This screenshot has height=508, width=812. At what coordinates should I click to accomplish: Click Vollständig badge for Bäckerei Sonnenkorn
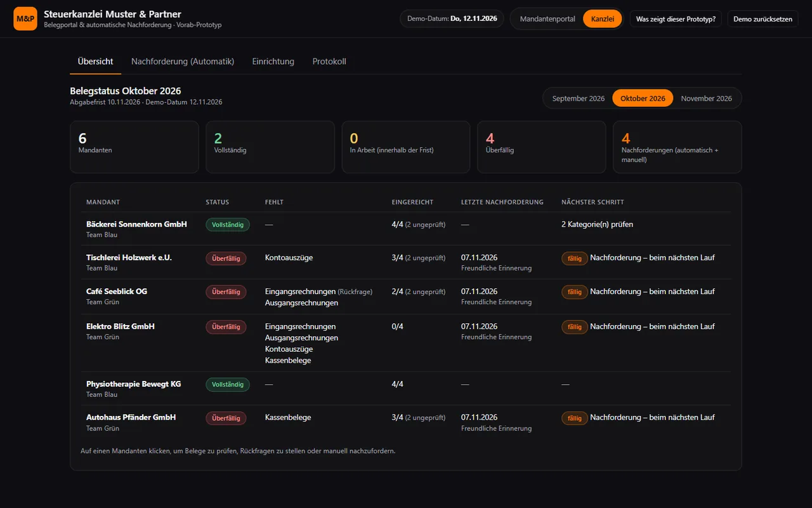point(228,225)
